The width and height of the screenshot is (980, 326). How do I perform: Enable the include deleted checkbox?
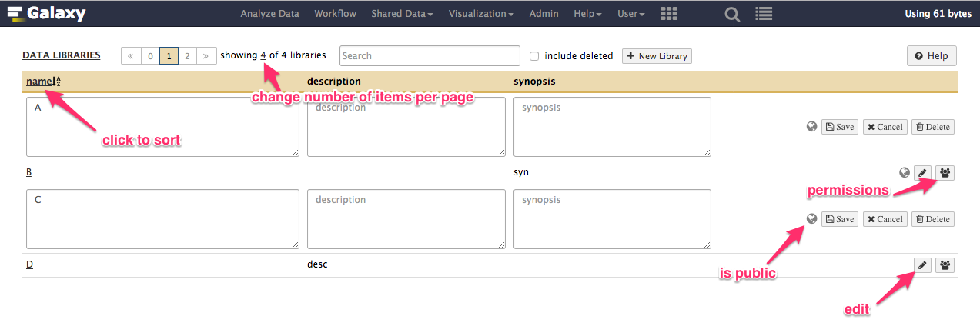tap(535, 56)
